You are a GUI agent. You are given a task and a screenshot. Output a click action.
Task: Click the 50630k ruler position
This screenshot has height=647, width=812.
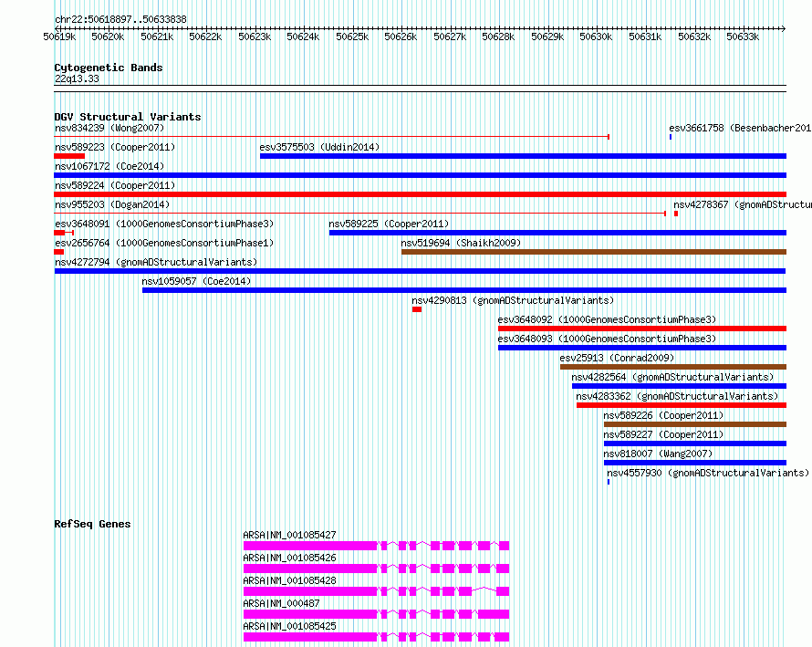click(x=596, y=37)
